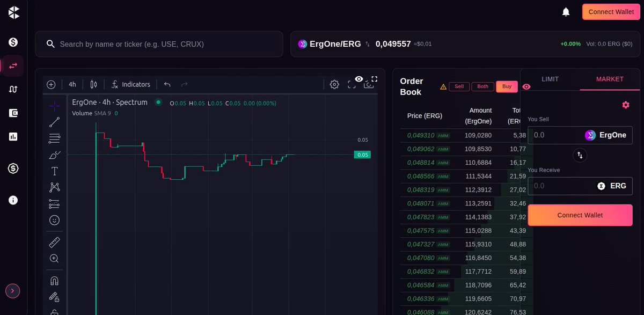
Task: Show only Sell orders in order book
Action: 459,86
